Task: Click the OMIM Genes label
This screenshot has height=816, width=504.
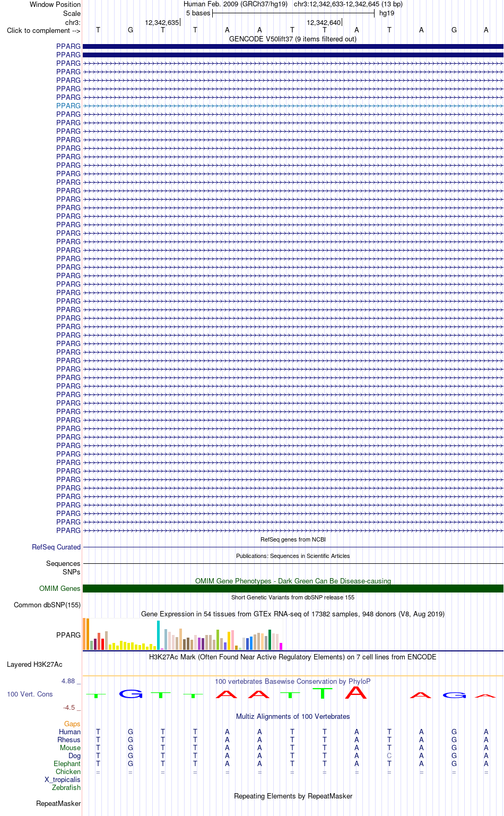Action: pos(60,588)
